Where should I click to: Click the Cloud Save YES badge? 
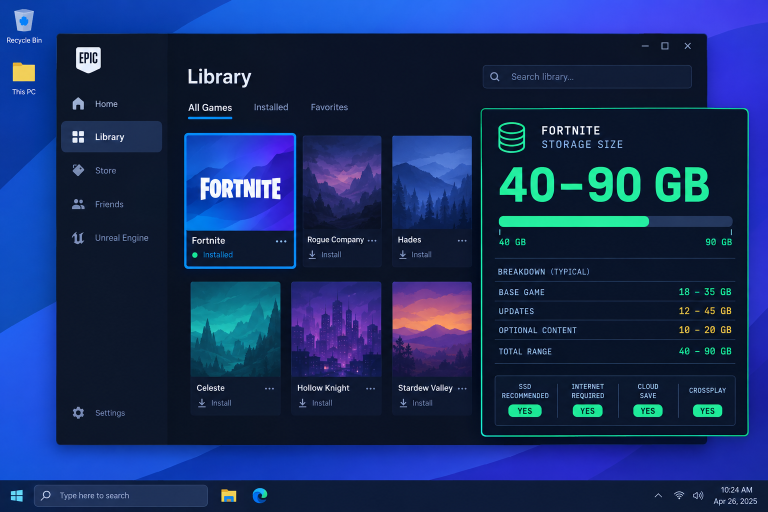click(648, 411)
